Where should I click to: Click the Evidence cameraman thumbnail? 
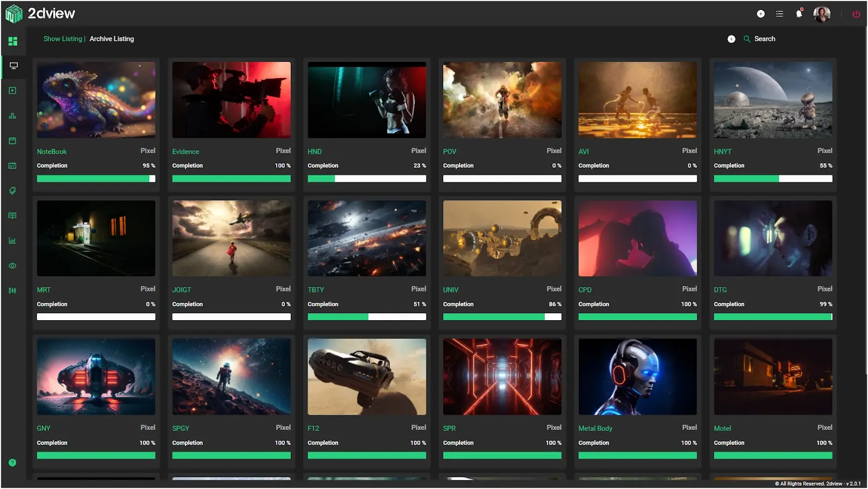tap(231, 100)
